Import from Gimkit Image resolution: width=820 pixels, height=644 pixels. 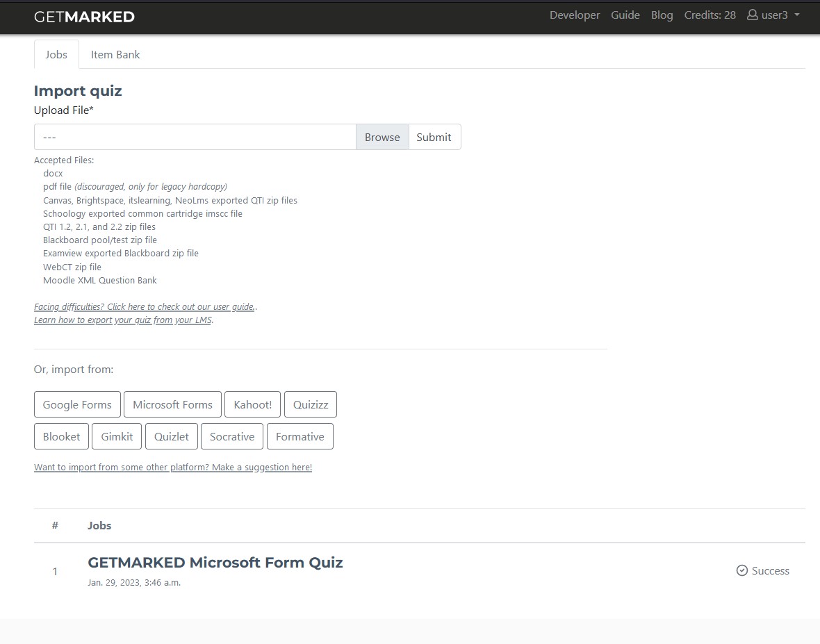coord(117,436)
